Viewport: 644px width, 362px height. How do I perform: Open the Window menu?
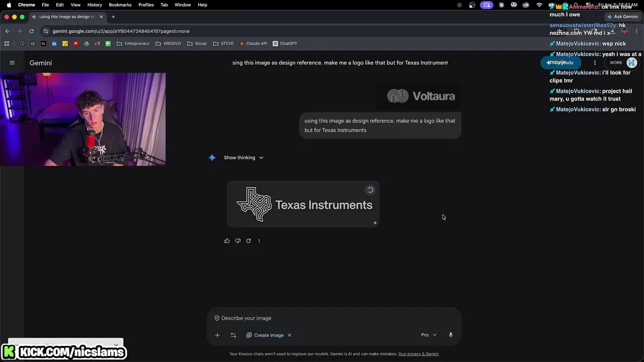(183, 5)
